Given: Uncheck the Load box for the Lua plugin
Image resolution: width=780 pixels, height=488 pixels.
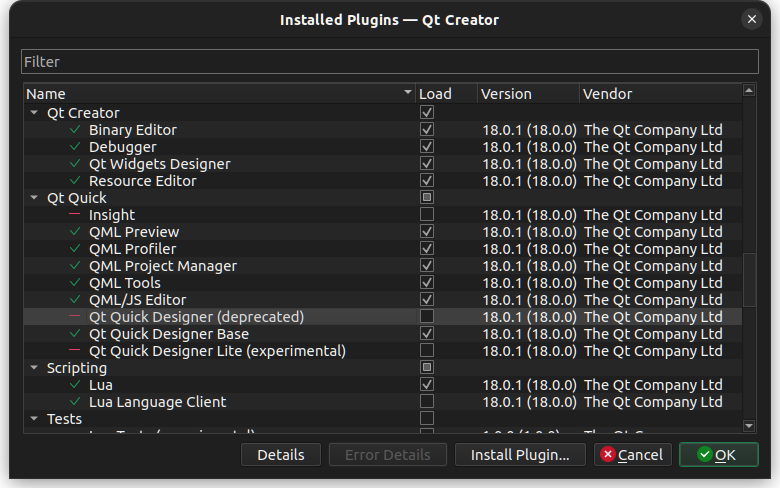Looking at the screenshot, I should tap(427, 385).
